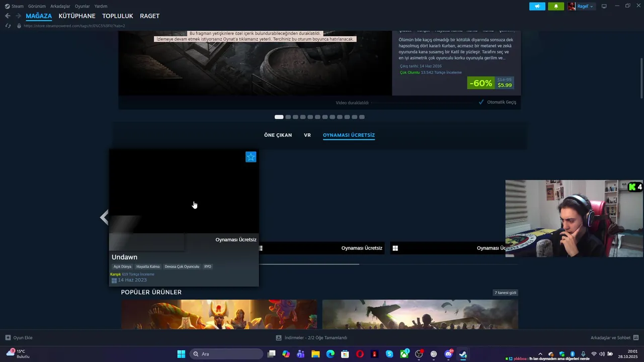Click the RYO tag
Screen dimensions: 644x362
click(208, 266)
